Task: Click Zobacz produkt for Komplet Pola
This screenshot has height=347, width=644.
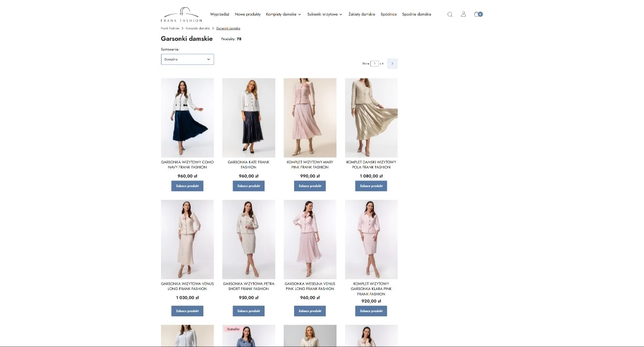Action: (x=371, y=186)
